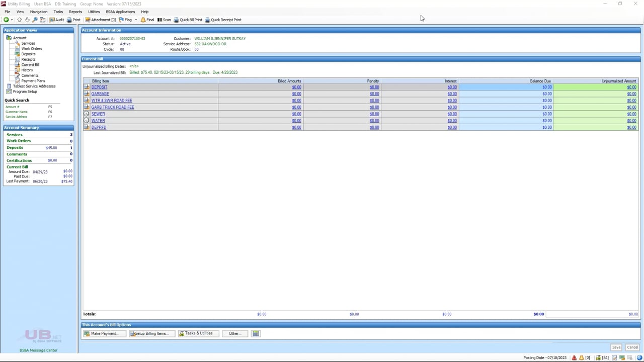644x362 pixels.
Task: Click Quick Receipt Print in toolbar
Action: 223,20
